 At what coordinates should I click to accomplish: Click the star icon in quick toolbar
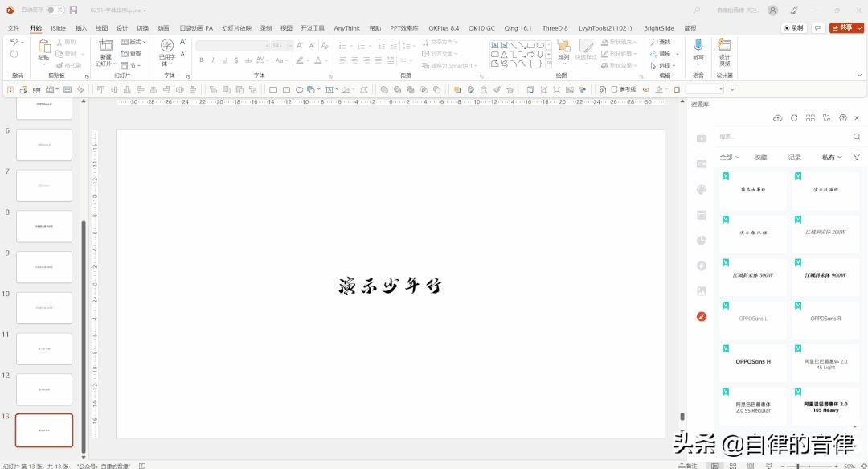pyautogui.click(x=510, y=89)
